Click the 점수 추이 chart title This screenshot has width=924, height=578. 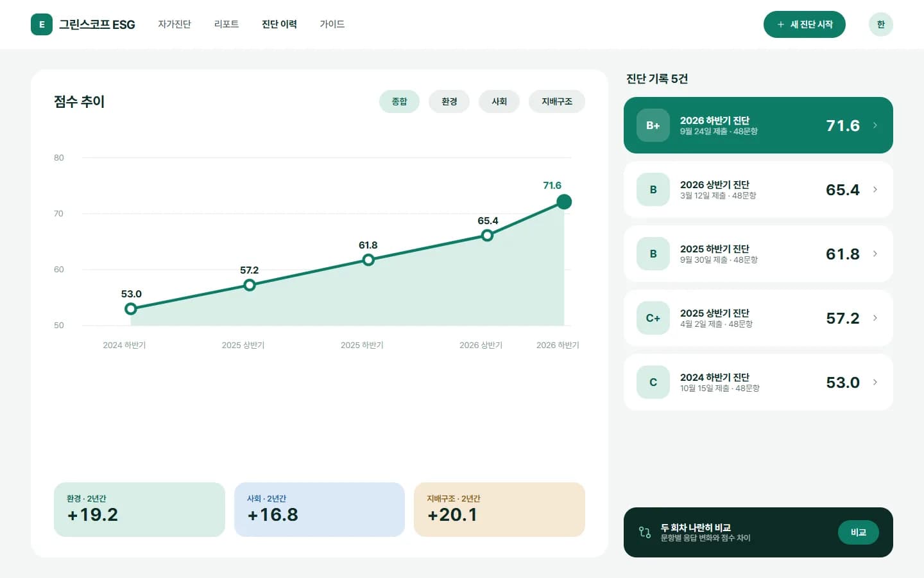tap(79, 101)
